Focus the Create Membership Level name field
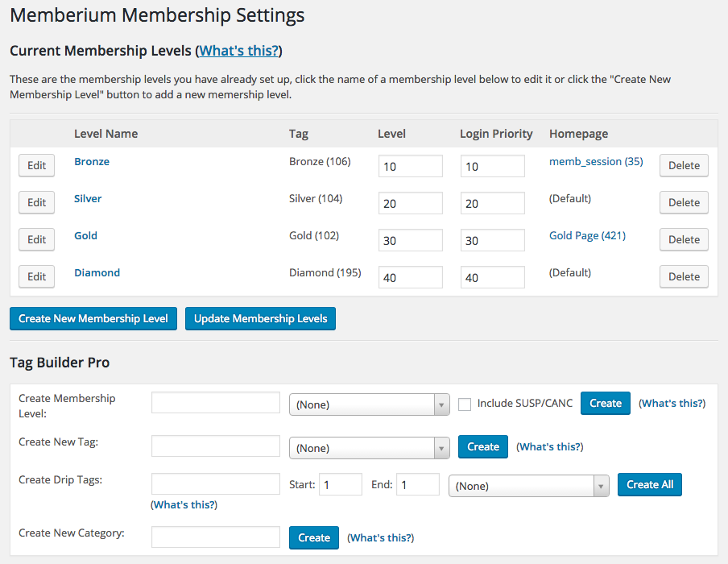 point(216,402)
